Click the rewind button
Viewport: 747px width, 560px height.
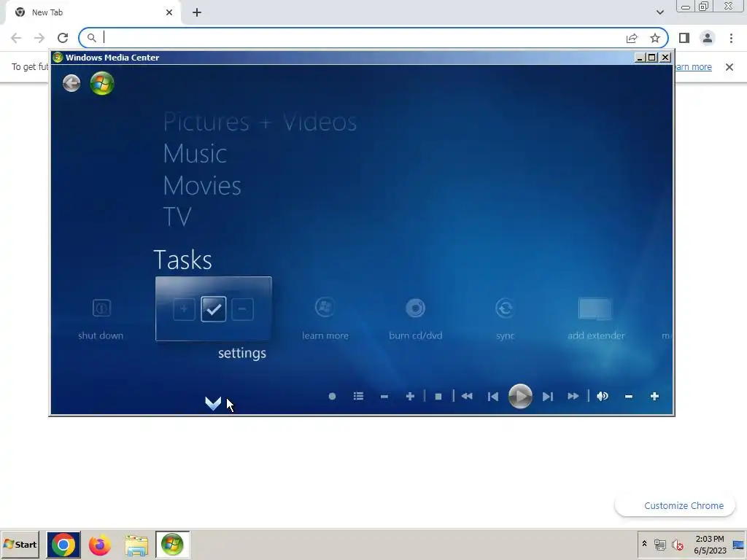(467, 396)
